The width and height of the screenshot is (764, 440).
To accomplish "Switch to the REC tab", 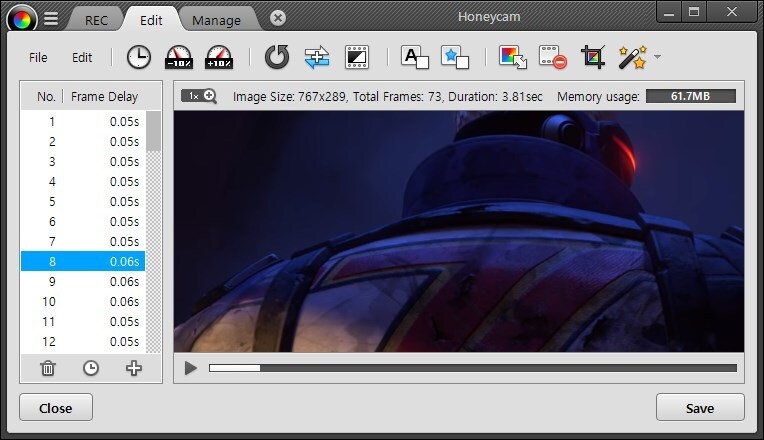I will click(97, 20).
